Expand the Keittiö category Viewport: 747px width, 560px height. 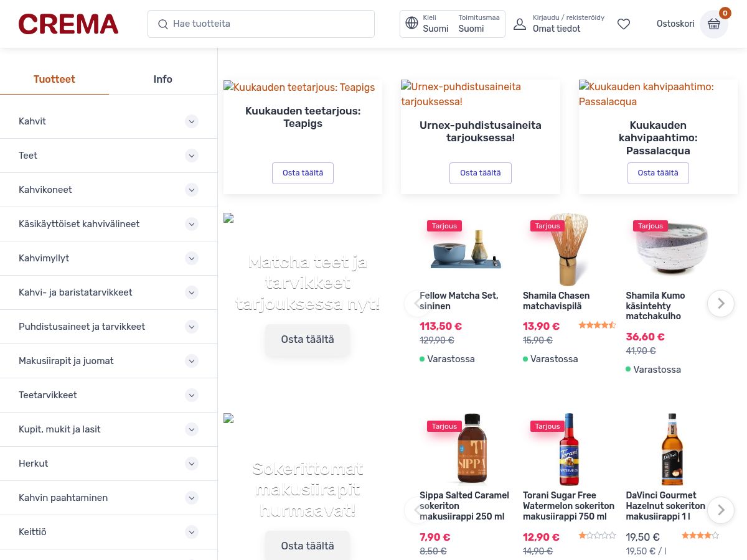click(x=192, y=532)
